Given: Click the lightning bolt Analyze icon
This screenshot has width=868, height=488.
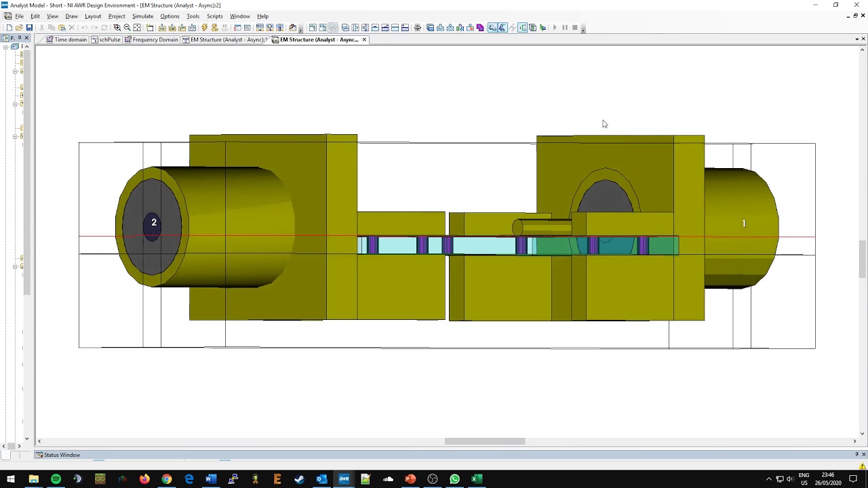Looking at the screenshot, I should pyautogui.click(x=204, y=28).
